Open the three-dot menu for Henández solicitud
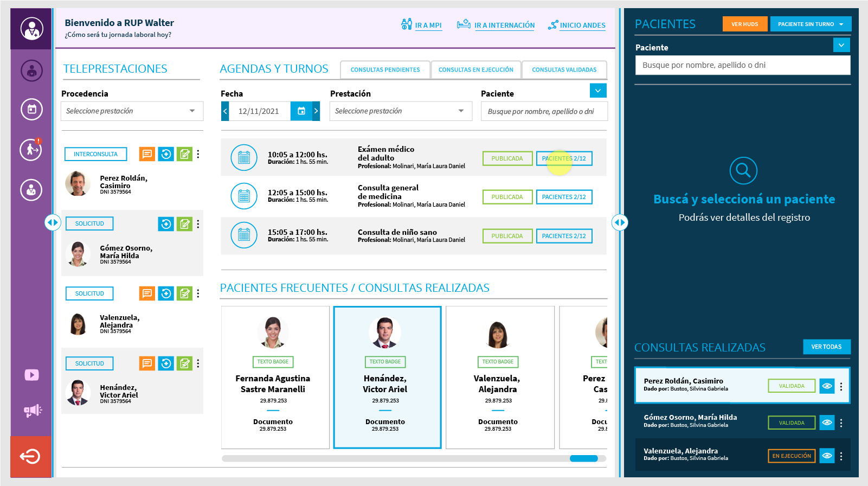This screenshot has height=486, width=868. click(x=198, y=363)
